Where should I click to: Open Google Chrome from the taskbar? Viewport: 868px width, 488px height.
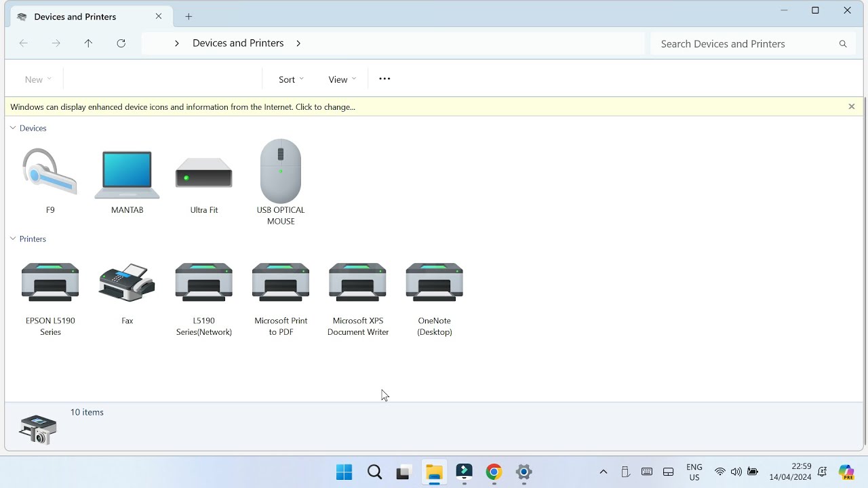point(494,472)
